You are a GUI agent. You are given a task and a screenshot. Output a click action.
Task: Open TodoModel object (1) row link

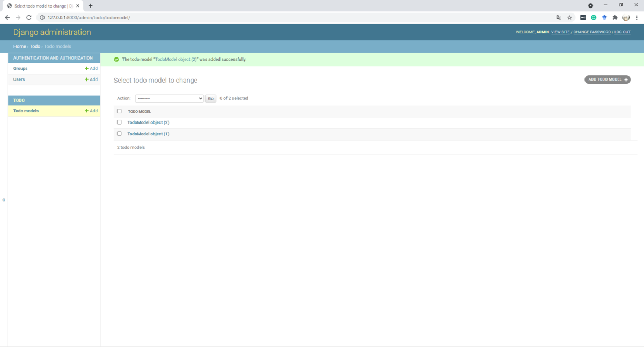(x=148, y=134)
